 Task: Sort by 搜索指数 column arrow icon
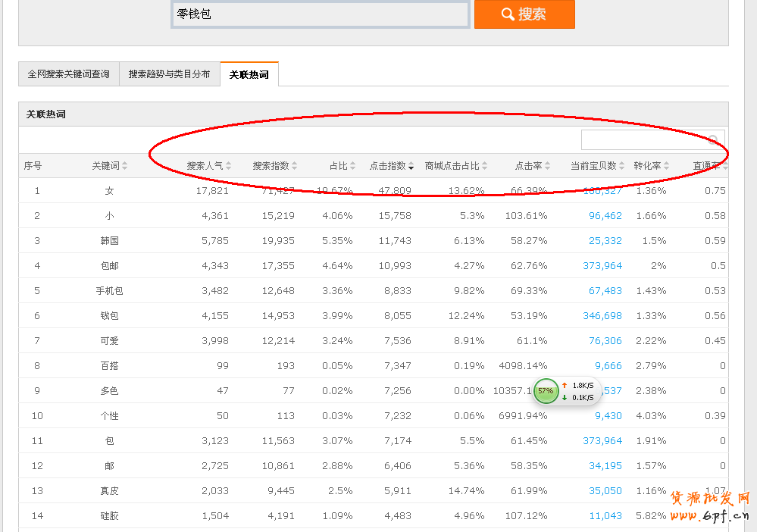[294, 166]
